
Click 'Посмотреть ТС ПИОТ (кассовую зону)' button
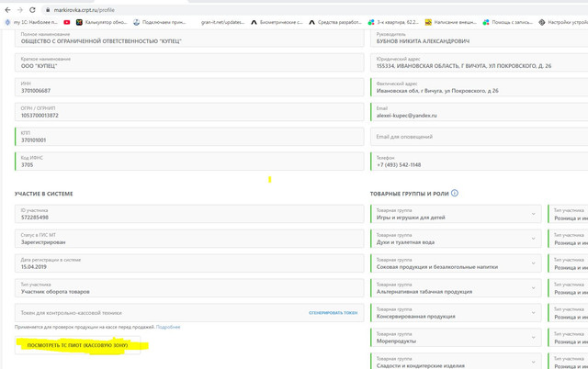pyautogui.click(x=77, y=345)
